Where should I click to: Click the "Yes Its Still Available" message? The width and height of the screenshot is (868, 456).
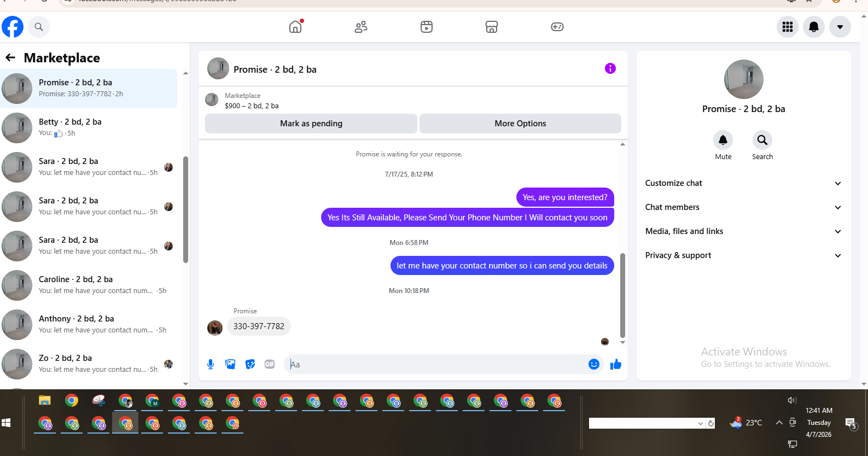[x=468, y=218]
